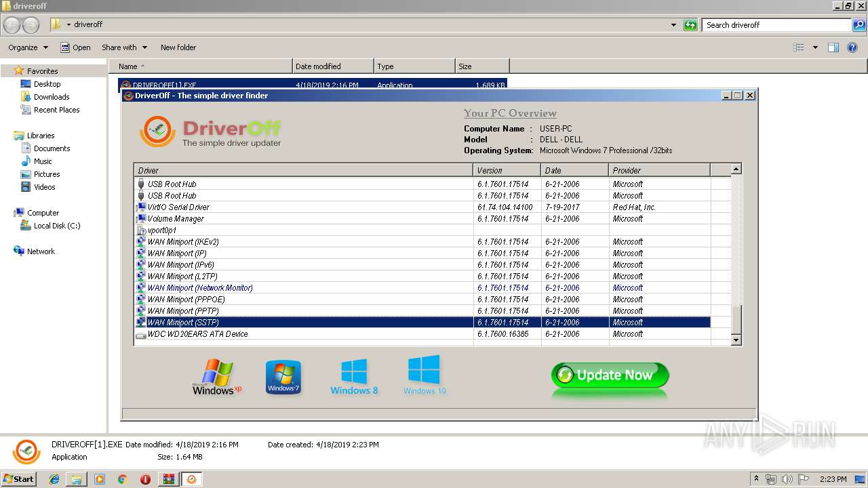Screen dimensions: 868x488
Task: Sort driver list by Version column
Action: tap(507, 170)
